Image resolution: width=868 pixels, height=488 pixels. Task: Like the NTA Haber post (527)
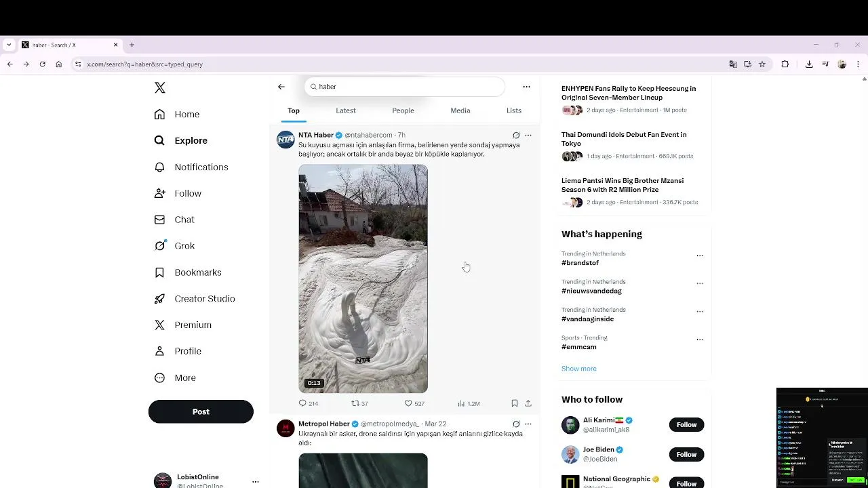[414, 403]
